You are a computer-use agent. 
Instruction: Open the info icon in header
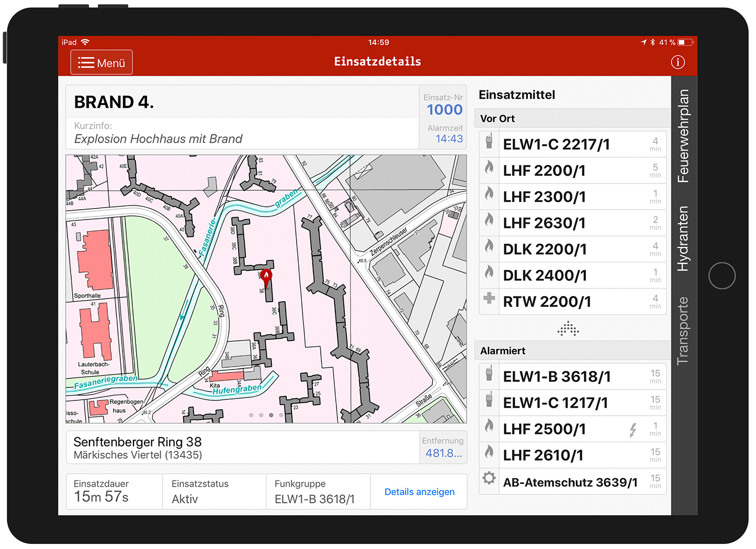678,63
